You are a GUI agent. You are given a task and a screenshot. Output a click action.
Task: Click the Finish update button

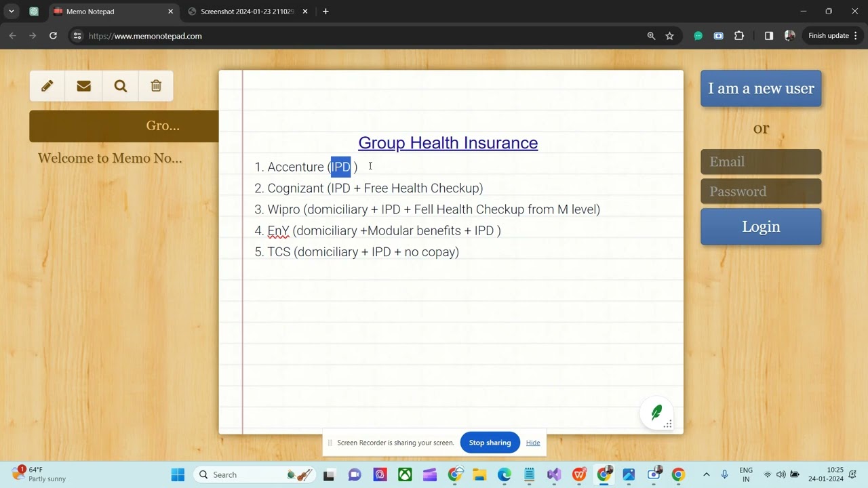click(x=833, y=36)
